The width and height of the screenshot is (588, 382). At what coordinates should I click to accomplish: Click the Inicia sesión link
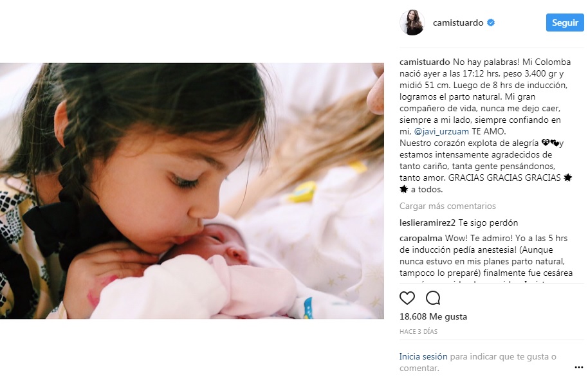[x=423, y=356]
